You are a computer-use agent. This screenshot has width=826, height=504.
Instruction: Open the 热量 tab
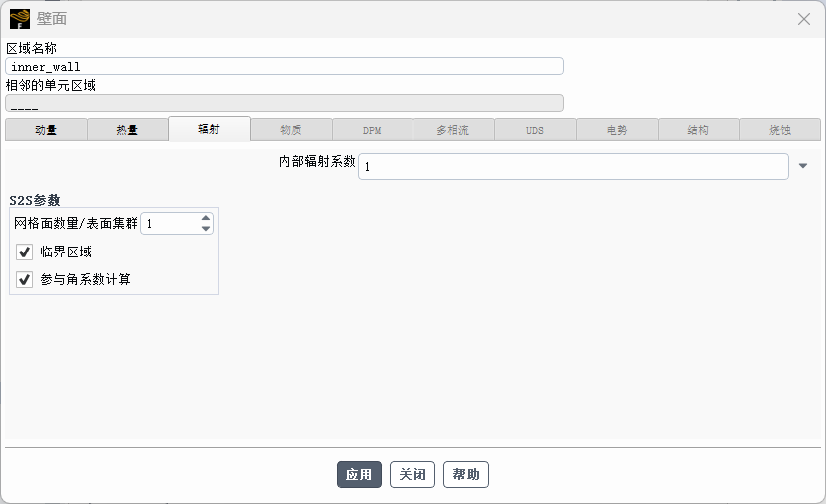(x=127, y=130)
